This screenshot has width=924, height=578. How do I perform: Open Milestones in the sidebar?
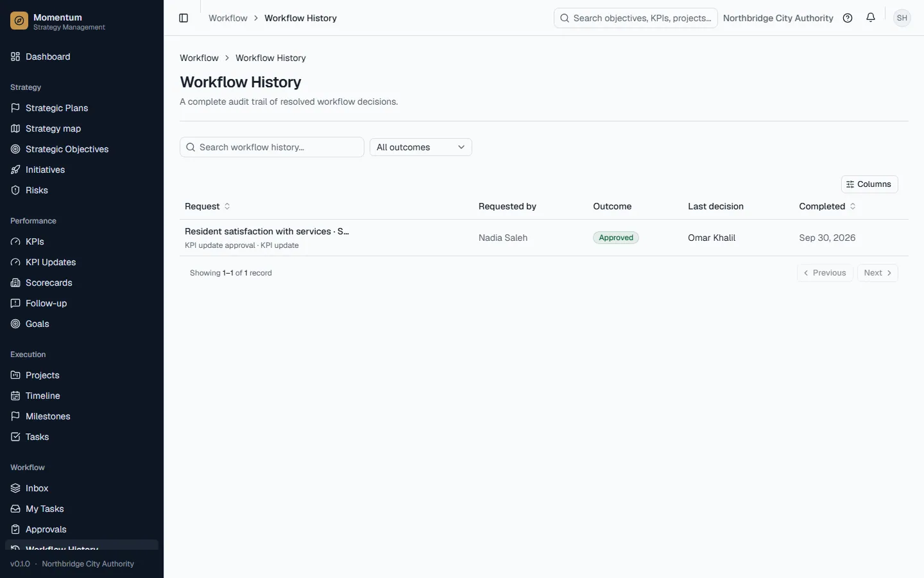[81, 416]
